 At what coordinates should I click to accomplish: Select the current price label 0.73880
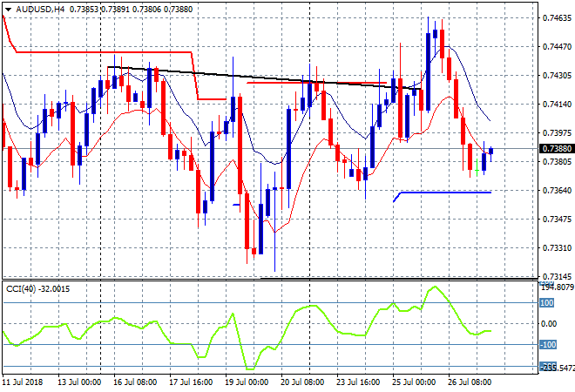pyautogui.click(x=557, y=148)
